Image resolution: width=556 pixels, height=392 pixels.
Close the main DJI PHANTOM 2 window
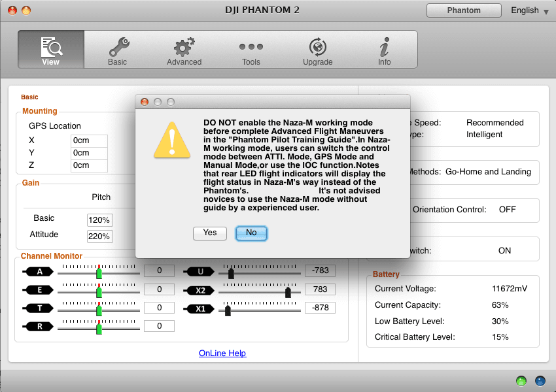coord(12,10)
